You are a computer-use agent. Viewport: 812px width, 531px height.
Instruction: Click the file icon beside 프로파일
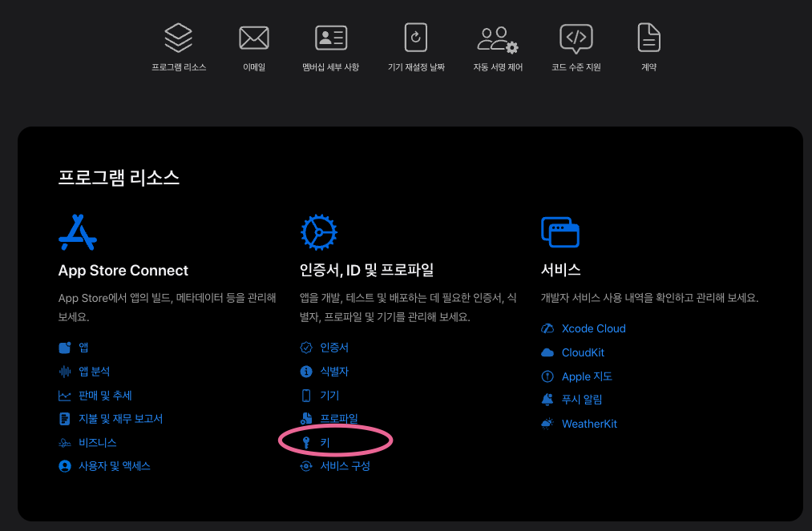point(306,418)
